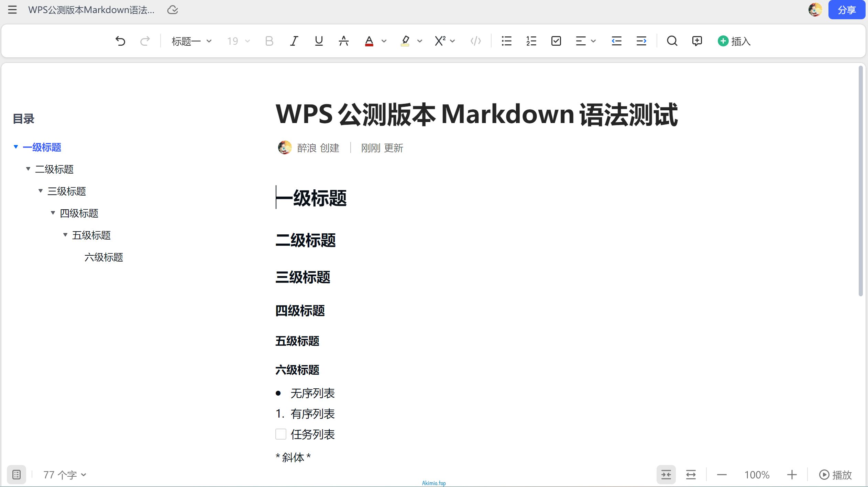Zoom out with the minus button
Screen dimensions: 868x487
click(722, 475)
